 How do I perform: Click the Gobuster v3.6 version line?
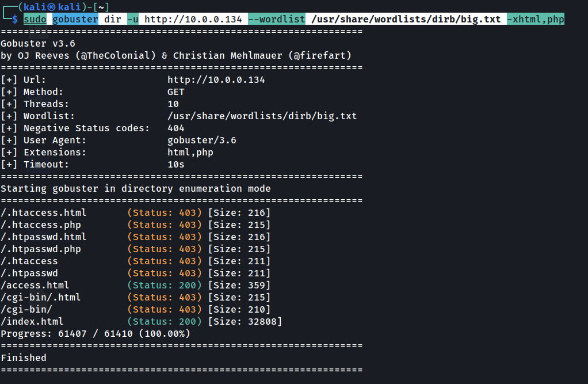pyautogui.click(x=37, y=44)
